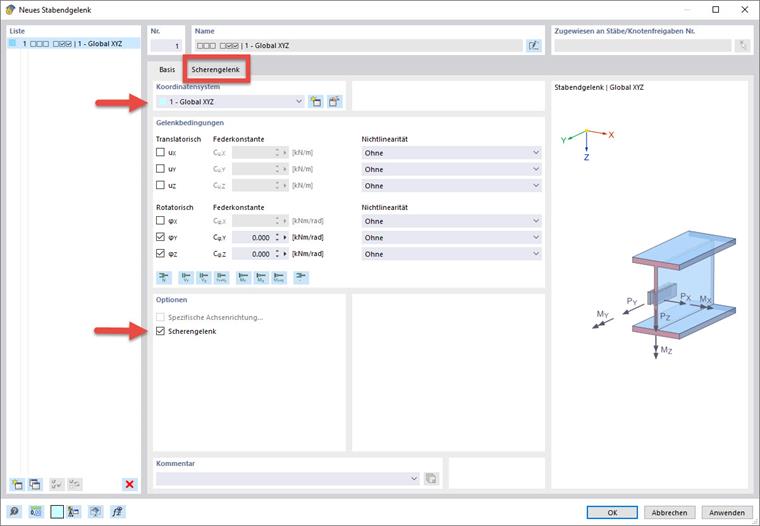The width and height of the screenshot is (760, 526).
Task: Enable the uy translational checkbox
Action: click(x=160, y=169)
